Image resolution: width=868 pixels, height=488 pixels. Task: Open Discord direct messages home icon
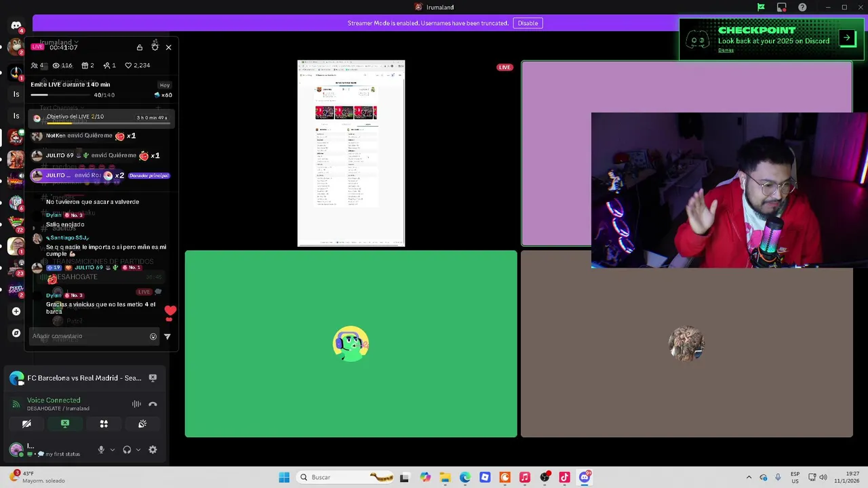click(x=16, y=26)
